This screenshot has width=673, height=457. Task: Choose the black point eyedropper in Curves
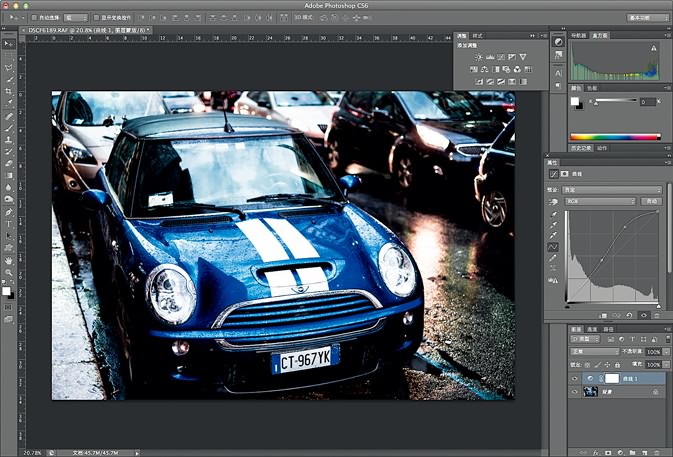[554, 214]
